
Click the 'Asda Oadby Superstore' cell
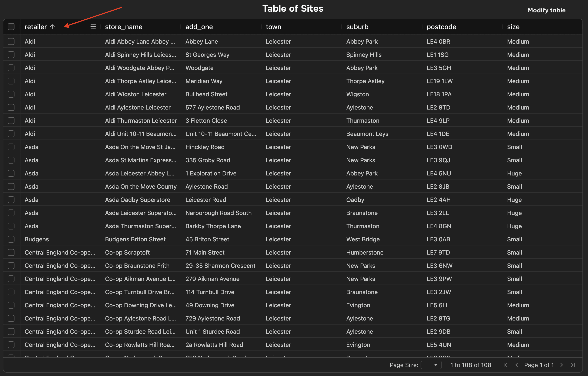(x=137, y=200)
